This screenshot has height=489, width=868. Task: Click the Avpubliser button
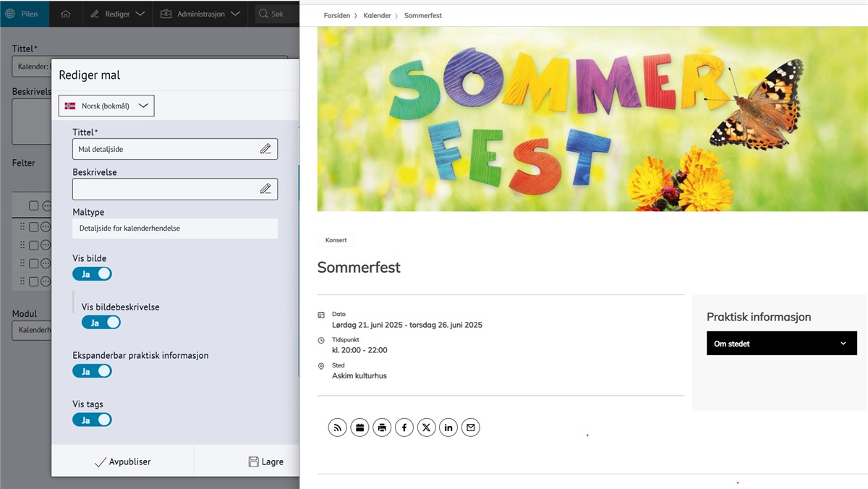coord(122,462)
